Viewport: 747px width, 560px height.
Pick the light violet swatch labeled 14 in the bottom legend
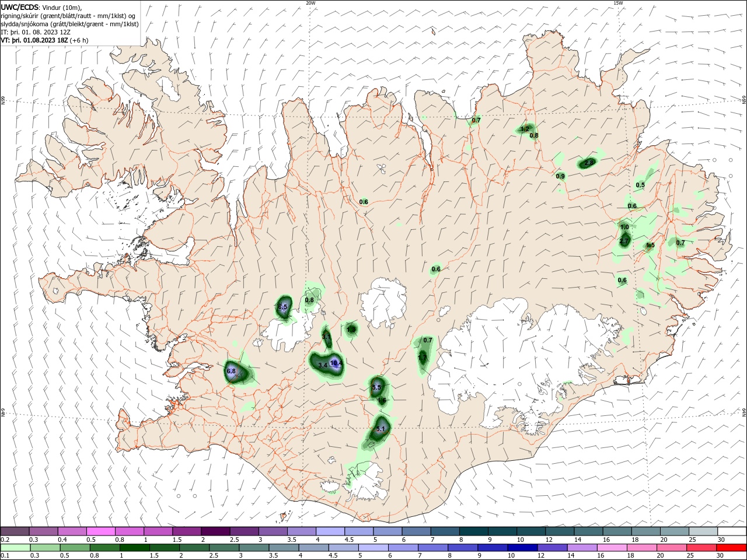click(x=582, y=548)
